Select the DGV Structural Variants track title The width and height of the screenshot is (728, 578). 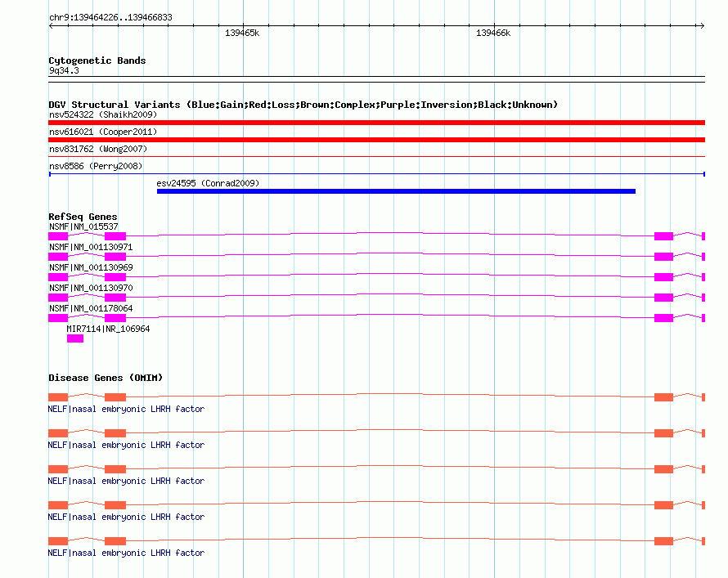[303, 105]
